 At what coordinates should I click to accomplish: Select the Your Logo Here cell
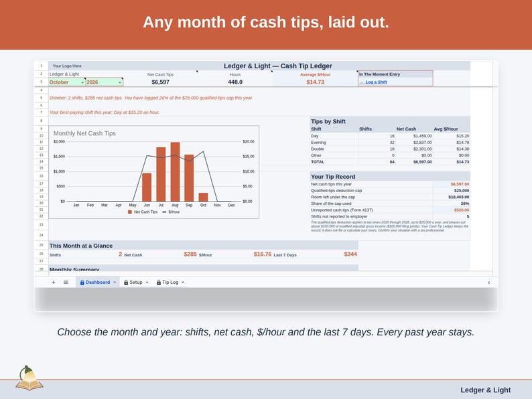67,66
